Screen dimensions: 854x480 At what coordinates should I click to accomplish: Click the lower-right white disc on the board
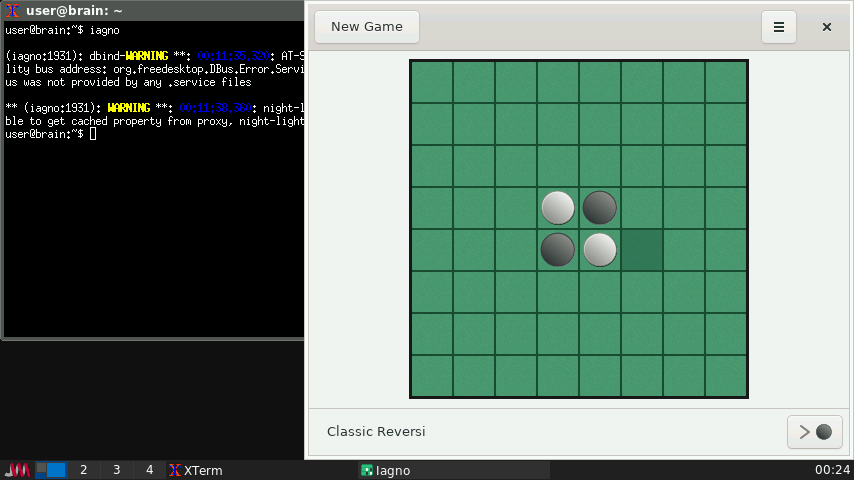coord(600,250)
